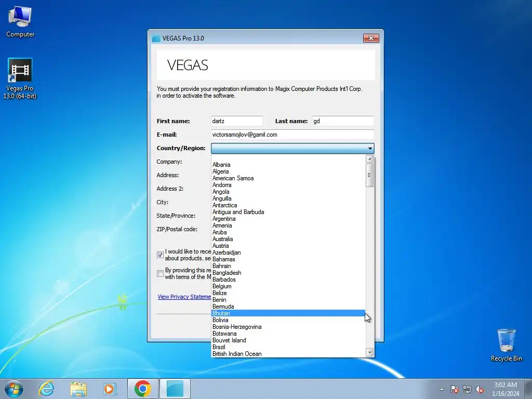The image size is (532, 399).
Task: Launch Internet Explorer from the taskbar
Action: pyautogui.click(x=46, y=389)
